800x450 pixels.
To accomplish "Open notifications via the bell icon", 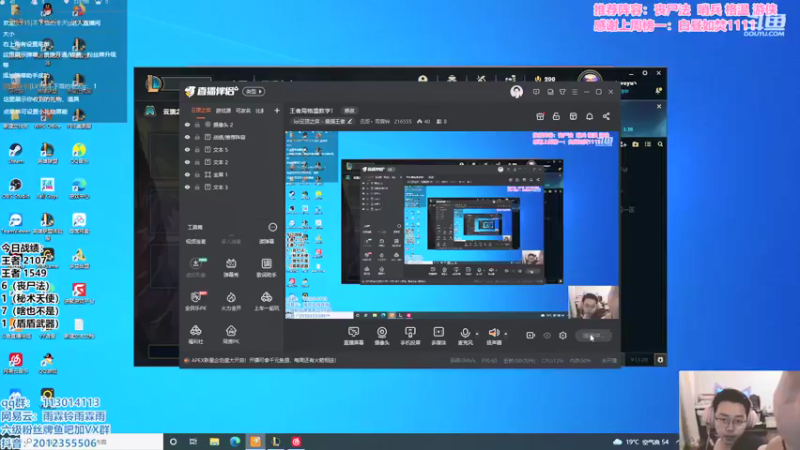I will (x=589, y=116).
